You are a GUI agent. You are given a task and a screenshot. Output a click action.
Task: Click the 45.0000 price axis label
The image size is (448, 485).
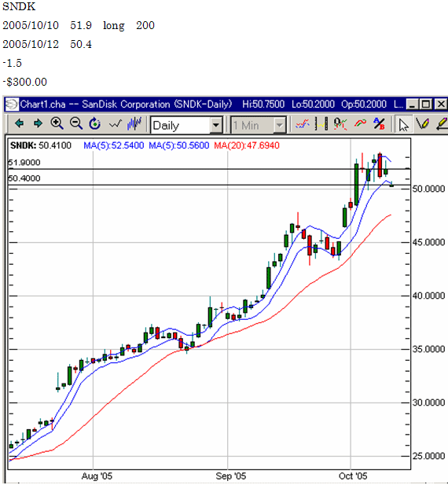(428, 242)
